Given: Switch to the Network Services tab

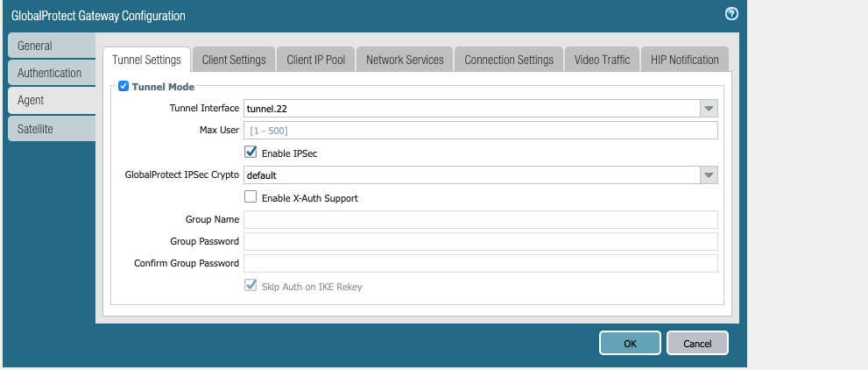Looking at the screenshot, I should pos(405,60).
